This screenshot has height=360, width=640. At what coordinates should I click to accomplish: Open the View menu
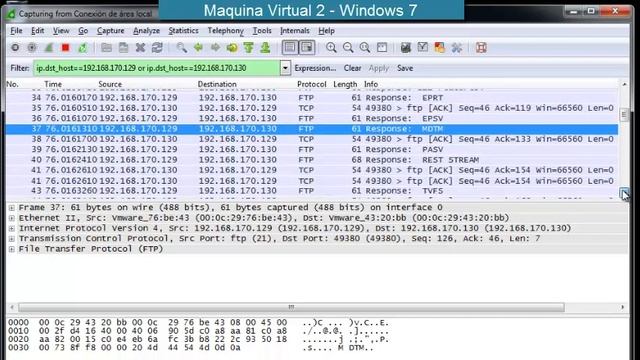point(61,31)
